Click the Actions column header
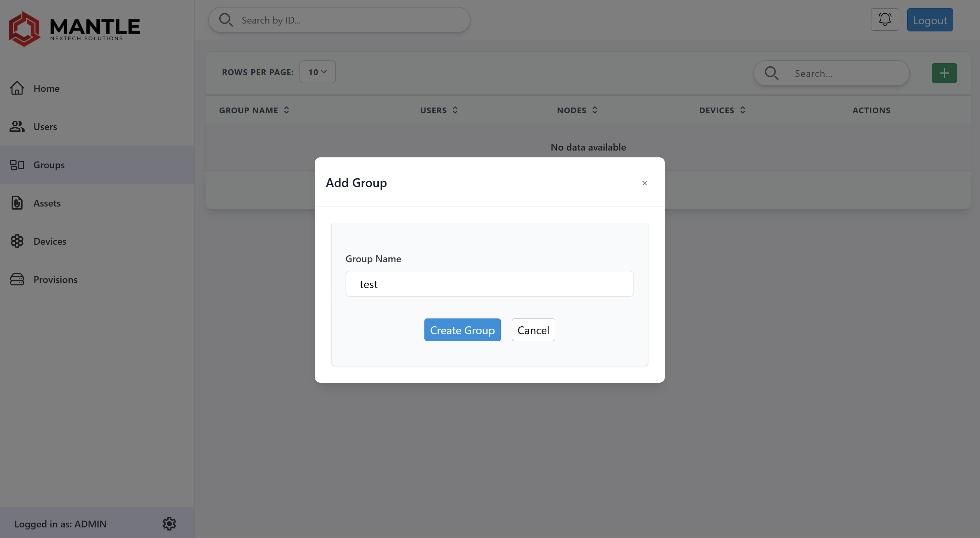The height and width of the screenshot is (538, 980). (x=871, y=110)
